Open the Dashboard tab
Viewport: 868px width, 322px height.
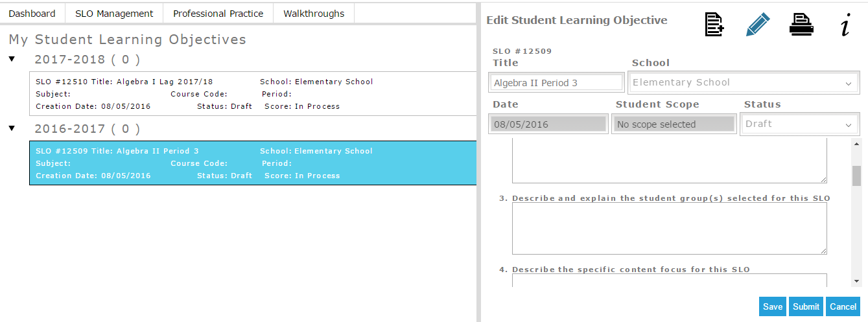32,13
